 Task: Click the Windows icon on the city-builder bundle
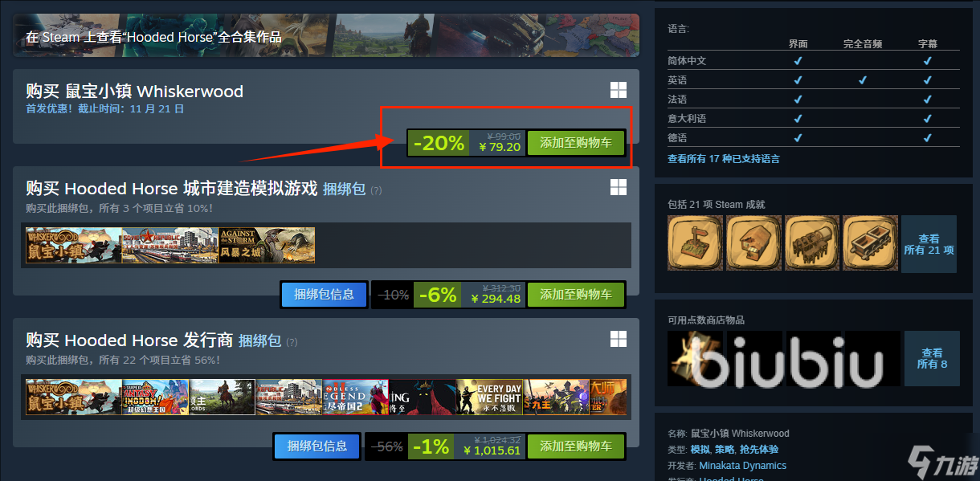click(618, 187)
